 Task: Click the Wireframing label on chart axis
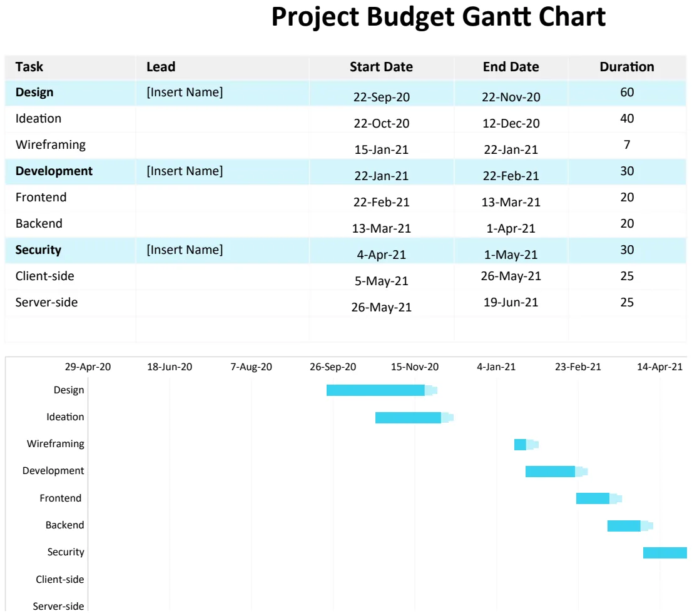(55, 444)
